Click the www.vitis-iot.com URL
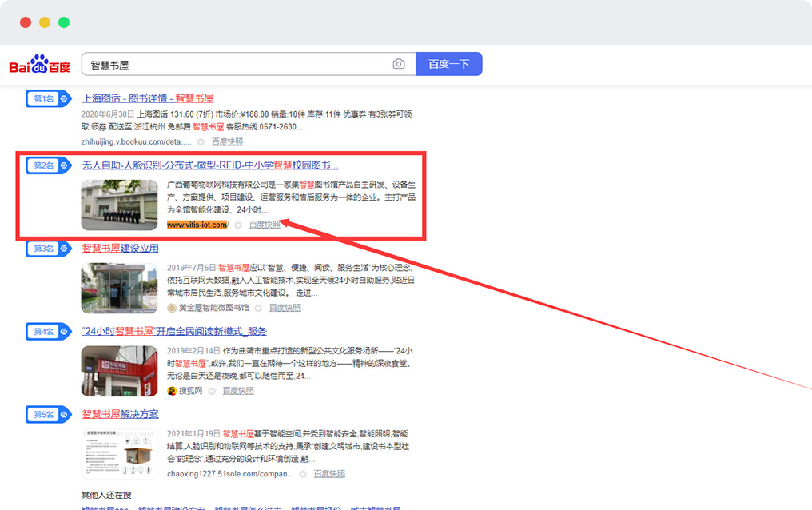Image resolution: width=812 pixels, height=510 pixels. click(x=197, y=225)
